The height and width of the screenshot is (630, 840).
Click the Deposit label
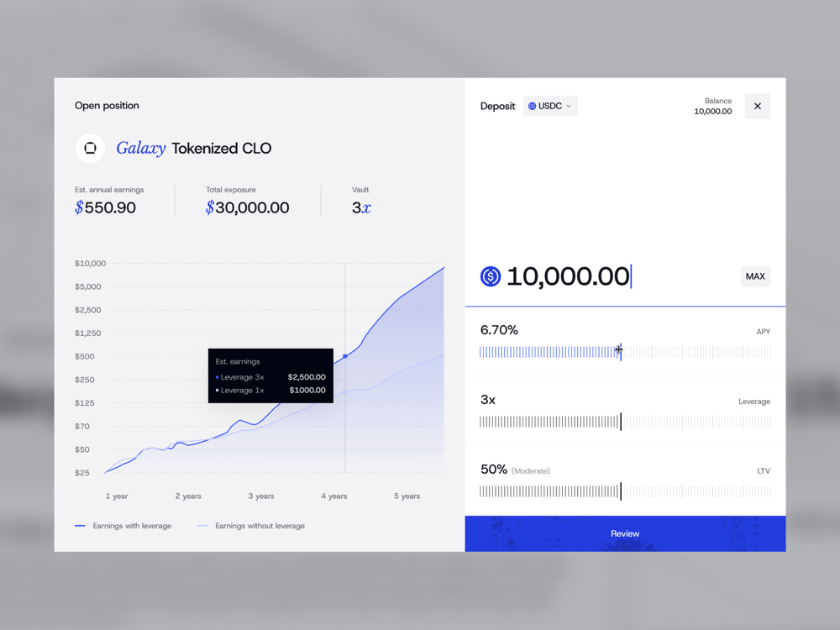tap(497, 106)
